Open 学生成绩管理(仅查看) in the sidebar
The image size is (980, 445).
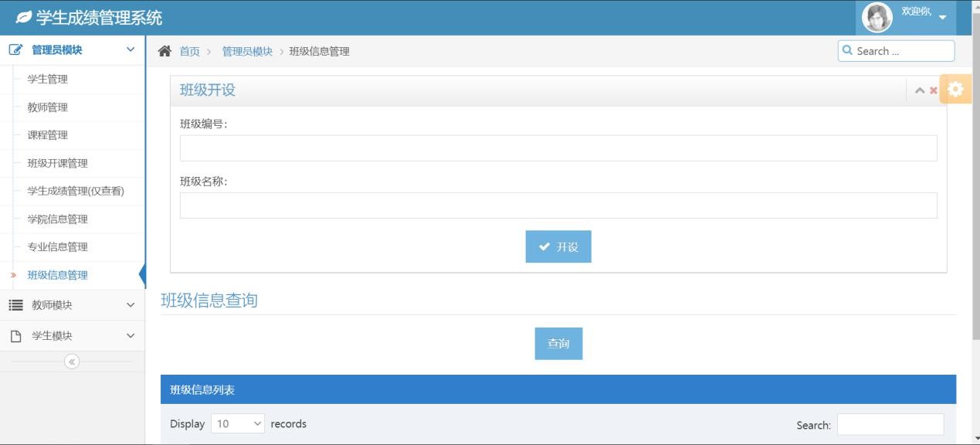click(76, 191)
